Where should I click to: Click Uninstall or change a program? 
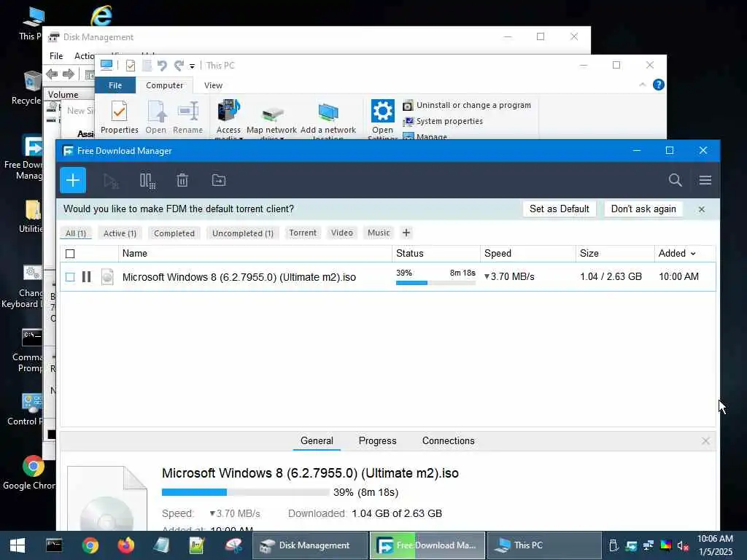468,105
